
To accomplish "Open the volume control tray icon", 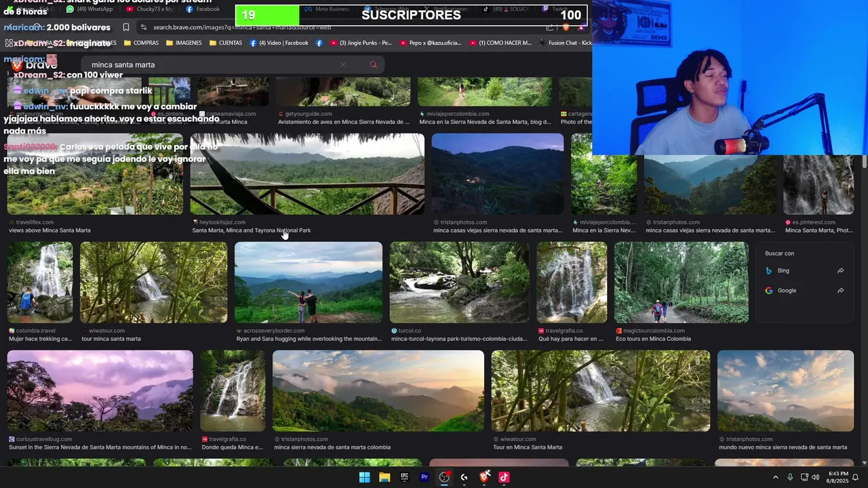I will 815,477.
